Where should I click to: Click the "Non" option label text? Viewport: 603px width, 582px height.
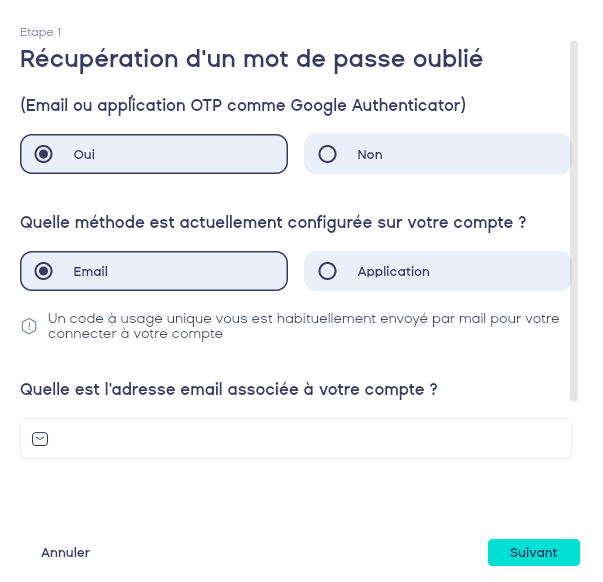[x=370, y=154]
